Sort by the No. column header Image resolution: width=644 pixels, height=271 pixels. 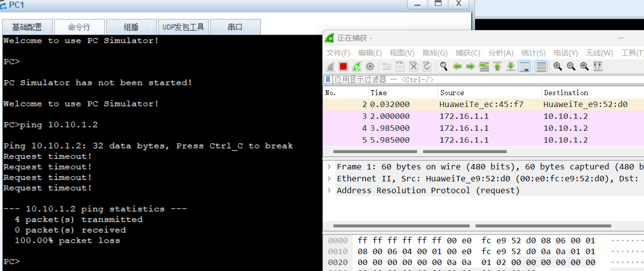pos(346,93)
